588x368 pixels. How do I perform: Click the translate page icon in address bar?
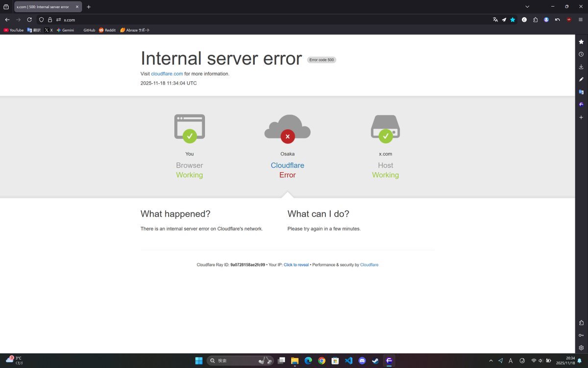click(495, 20)
